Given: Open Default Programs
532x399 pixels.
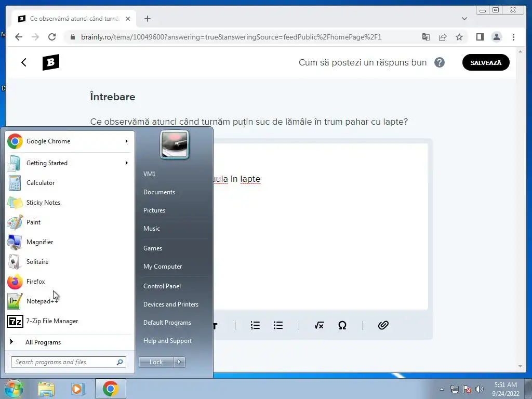Looking at the screenshot, I should (x=167, y=323).
